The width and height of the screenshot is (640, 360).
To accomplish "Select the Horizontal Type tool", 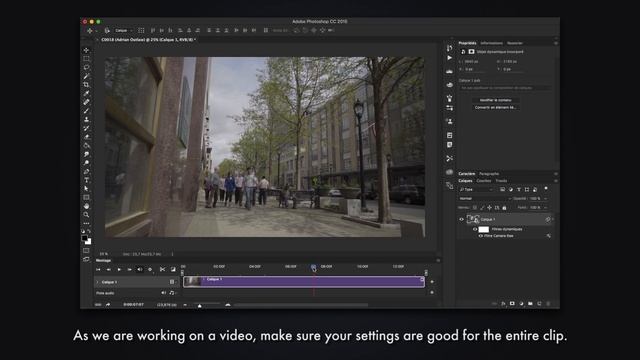I will [x=86, y=180].
